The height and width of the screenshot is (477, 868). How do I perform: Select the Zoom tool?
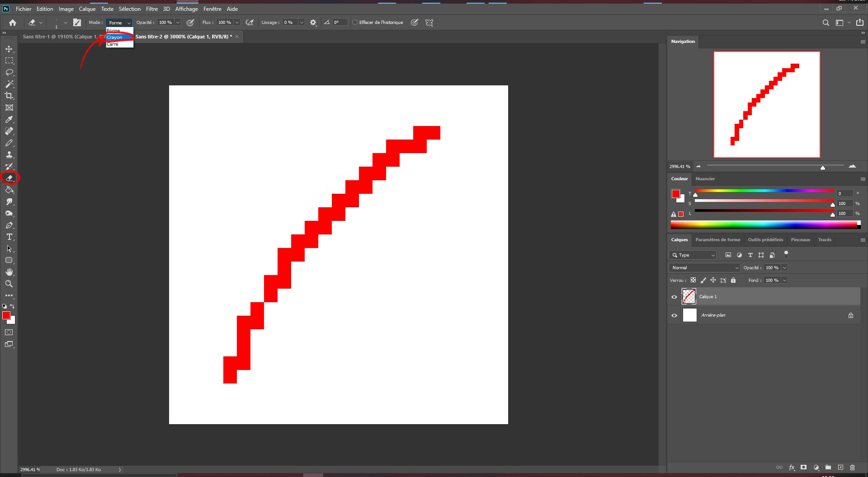[x=9, y=284]
